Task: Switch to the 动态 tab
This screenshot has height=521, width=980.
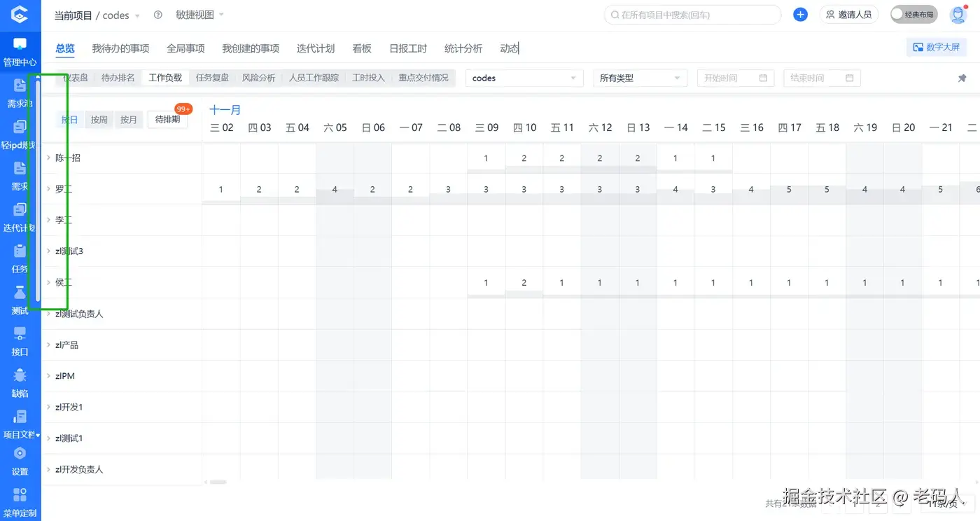Action: [510, 48]
